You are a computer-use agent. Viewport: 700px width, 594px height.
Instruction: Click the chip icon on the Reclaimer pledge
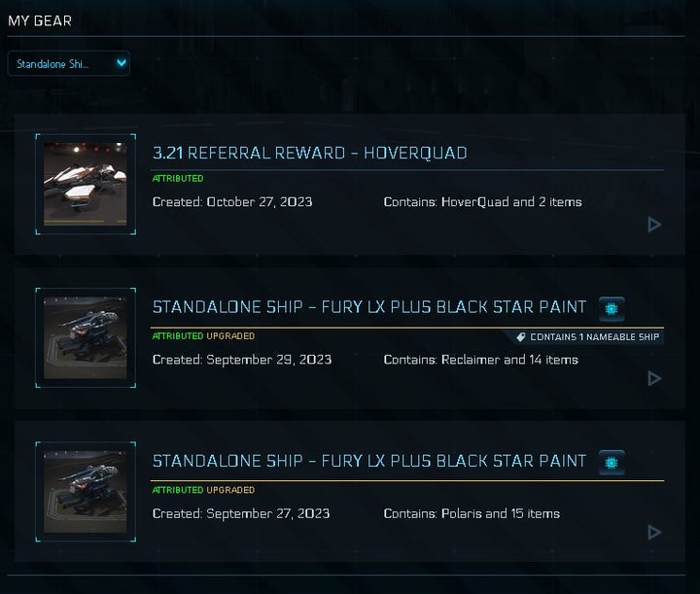(x=612, y=307)
